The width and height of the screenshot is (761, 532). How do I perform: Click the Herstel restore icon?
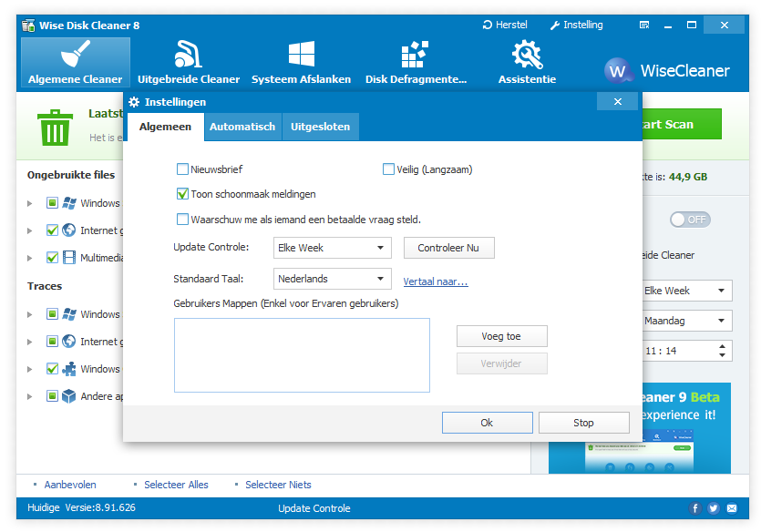[488, 25]
